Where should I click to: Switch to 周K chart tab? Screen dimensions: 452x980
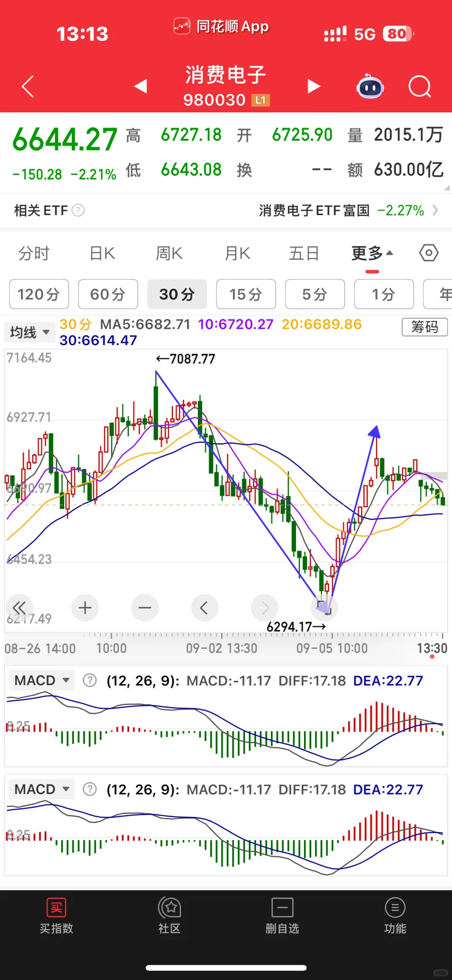coord(169,253)
